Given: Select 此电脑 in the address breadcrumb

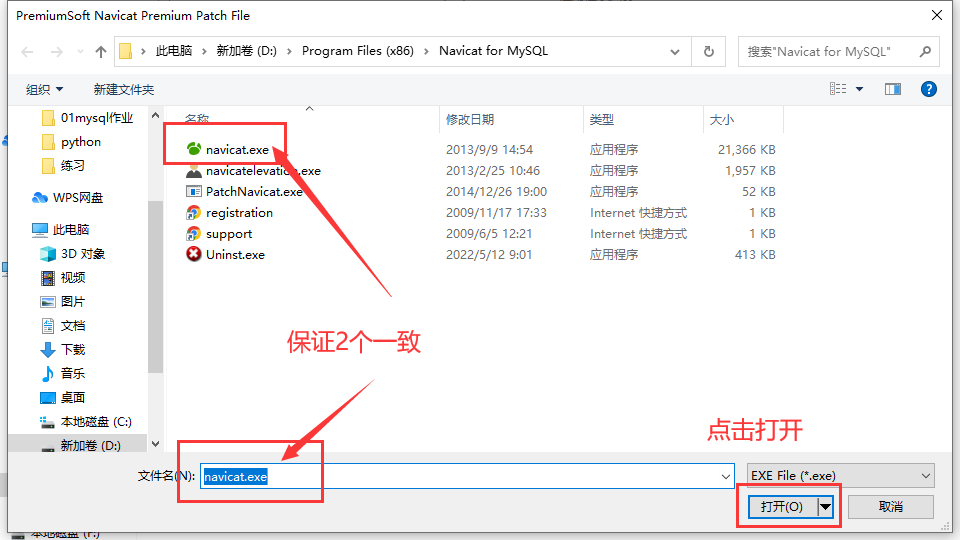Looking at the screenshot, I should [174, 51].
